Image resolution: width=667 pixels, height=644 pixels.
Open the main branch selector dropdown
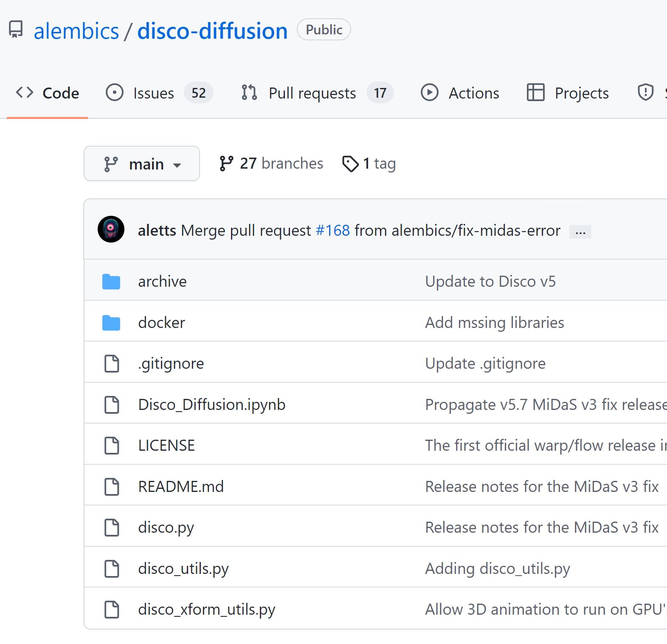pyautogui.click(x=142, y=164)
